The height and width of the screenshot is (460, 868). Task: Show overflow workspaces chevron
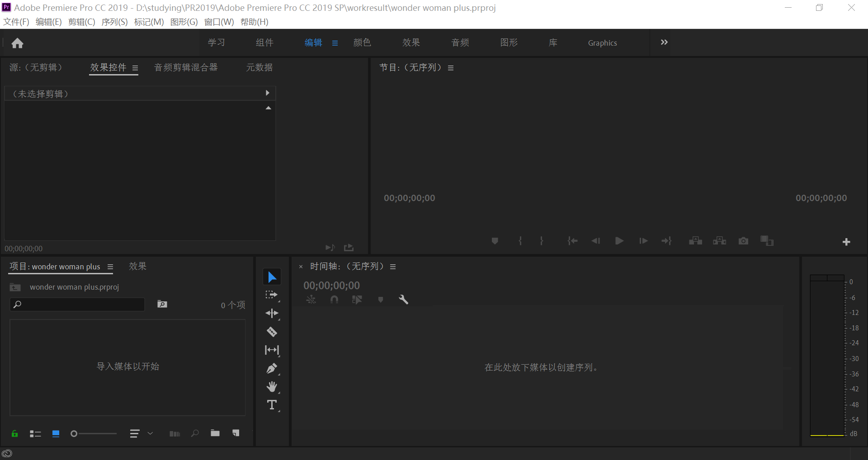664,42
